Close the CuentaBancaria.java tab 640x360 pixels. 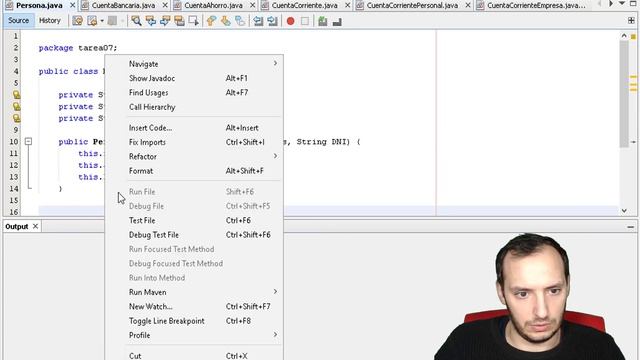pos(165,5)
